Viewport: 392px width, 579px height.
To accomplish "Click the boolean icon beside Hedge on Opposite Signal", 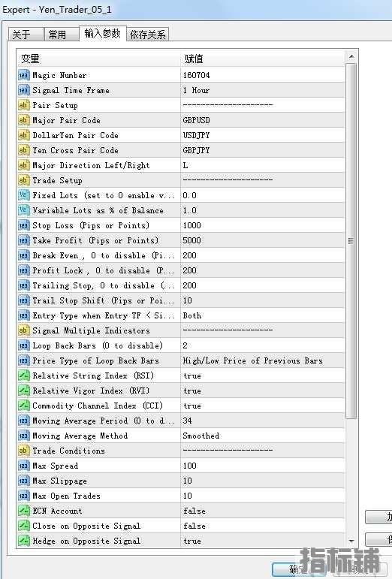I will point(23,541).
